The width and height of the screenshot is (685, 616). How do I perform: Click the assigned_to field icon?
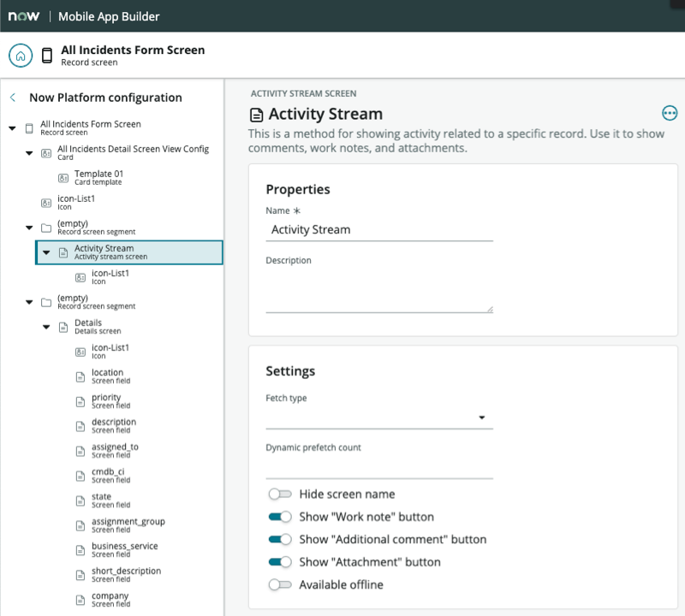[x=80, y=452]
